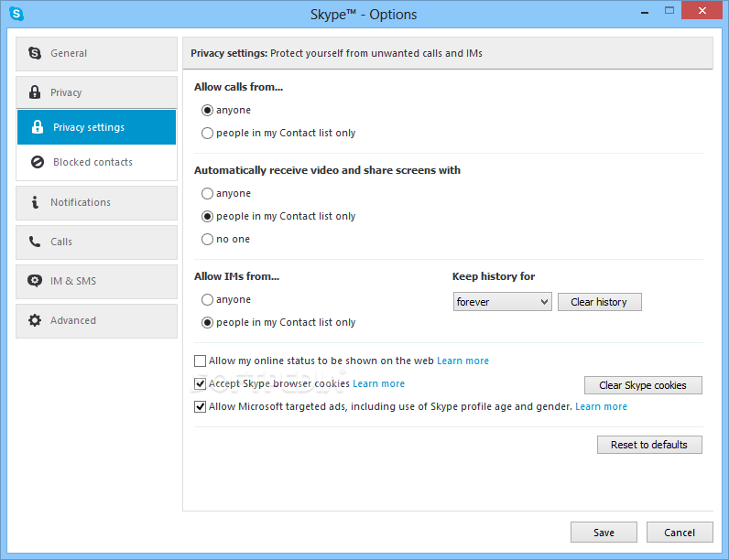Click the 'Skype™ - Options' window title
This screenshot has width=729, height=560.
coord(364,15)
